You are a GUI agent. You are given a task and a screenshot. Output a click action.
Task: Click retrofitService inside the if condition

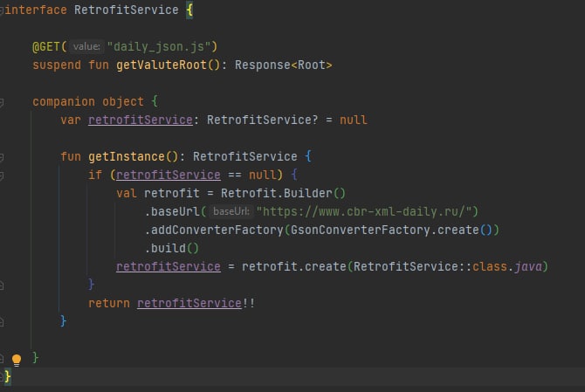pyautogui.click(x=169, y=175)
